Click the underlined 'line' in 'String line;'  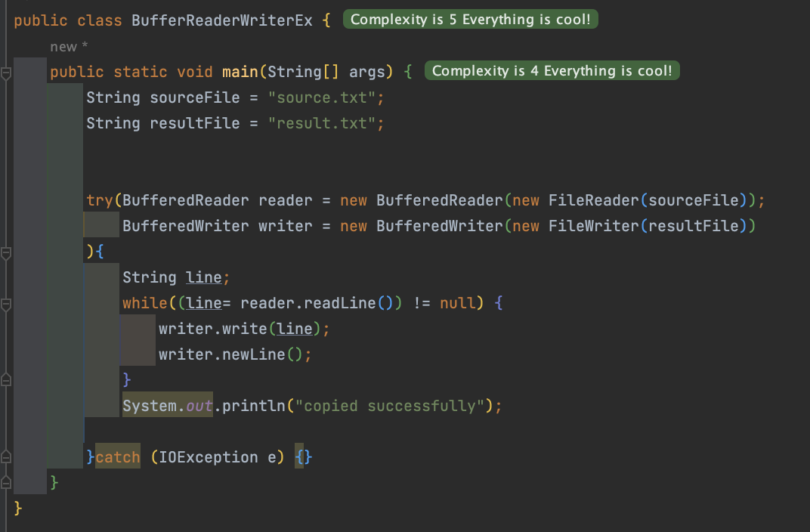click(x=204, y=277)
